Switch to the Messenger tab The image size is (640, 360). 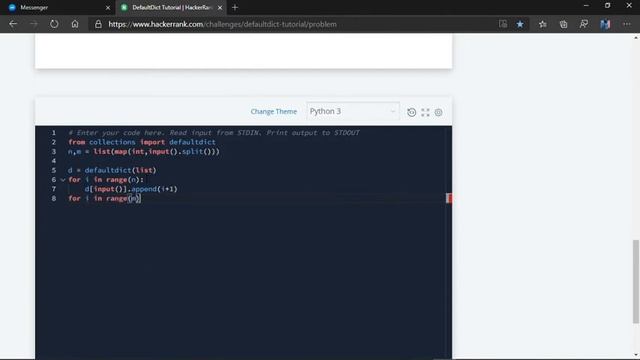pos(57,7)
